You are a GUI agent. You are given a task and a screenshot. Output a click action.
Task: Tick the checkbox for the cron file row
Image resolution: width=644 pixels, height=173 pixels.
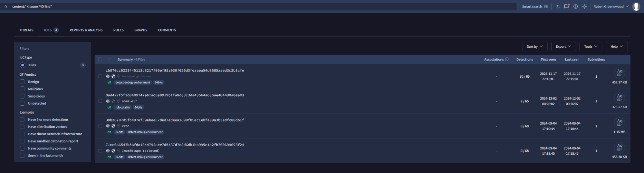tap(100, 126)
